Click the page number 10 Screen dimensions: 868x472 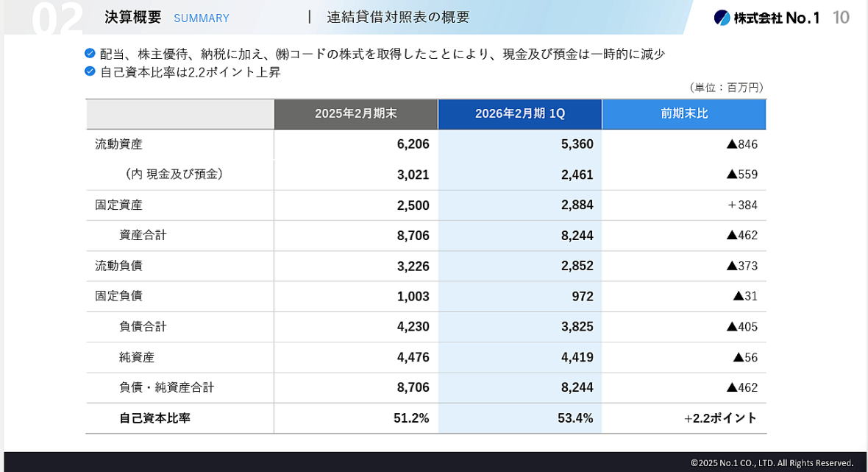coord(841,18)
